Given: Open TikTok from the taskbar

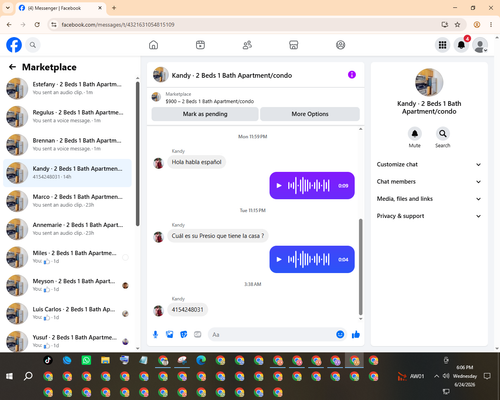Looking at the screenshot, I should tap(48, 360).
